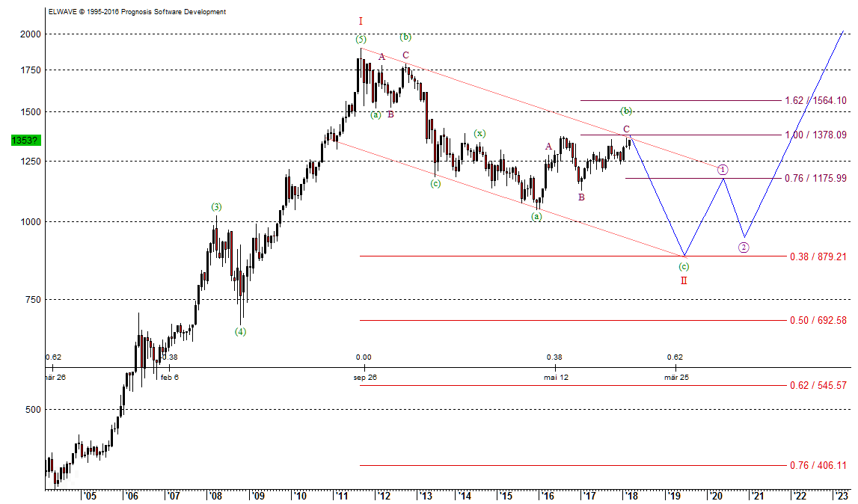Screen dimensions: 858x504
Task: Click the 0.62 / 545.57 retracement label
Action: (818, 385)
